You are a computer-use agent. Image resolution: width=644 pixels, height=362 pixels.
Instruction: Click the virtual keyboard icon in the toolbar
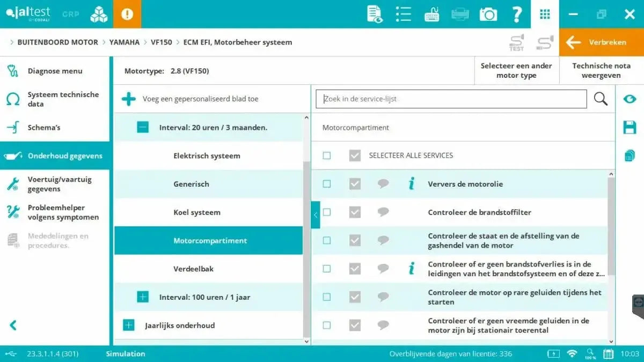click(x=432, y=14)
